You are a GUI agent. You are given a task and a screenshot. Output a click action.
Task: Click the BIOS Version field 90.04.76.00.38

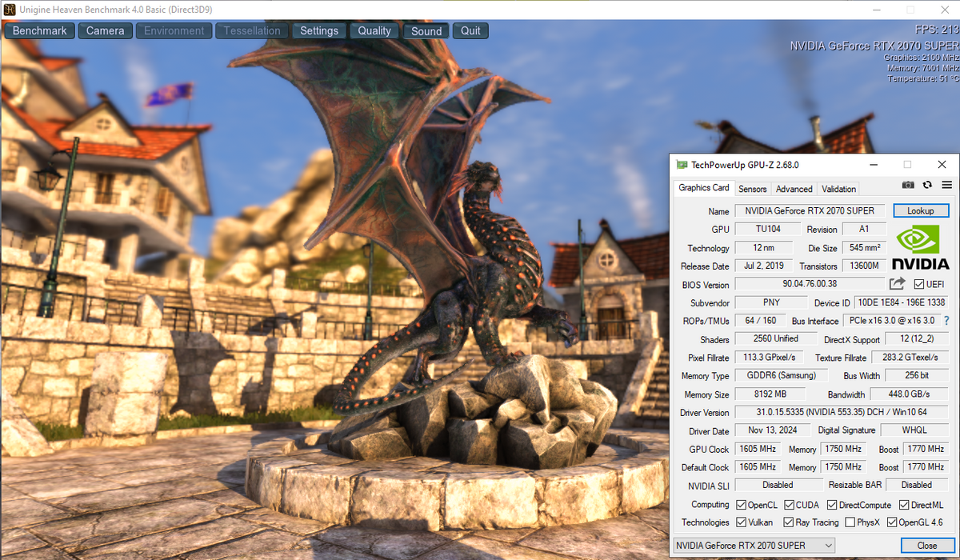click(810, 284)
